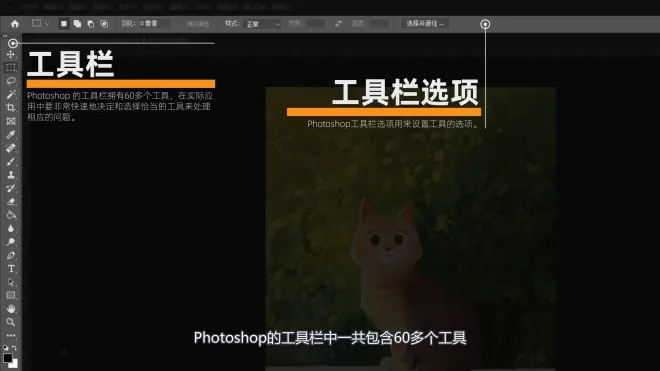
Task: Select the Hand tool
Action: pyautogui.click(x=11, y=309)
